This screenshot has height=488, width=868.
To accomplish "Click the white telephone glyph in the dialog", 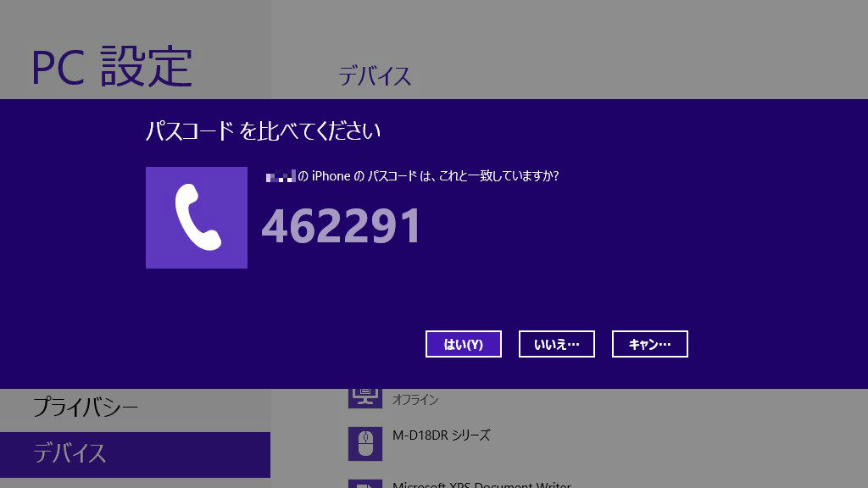I will click(197, 218).
